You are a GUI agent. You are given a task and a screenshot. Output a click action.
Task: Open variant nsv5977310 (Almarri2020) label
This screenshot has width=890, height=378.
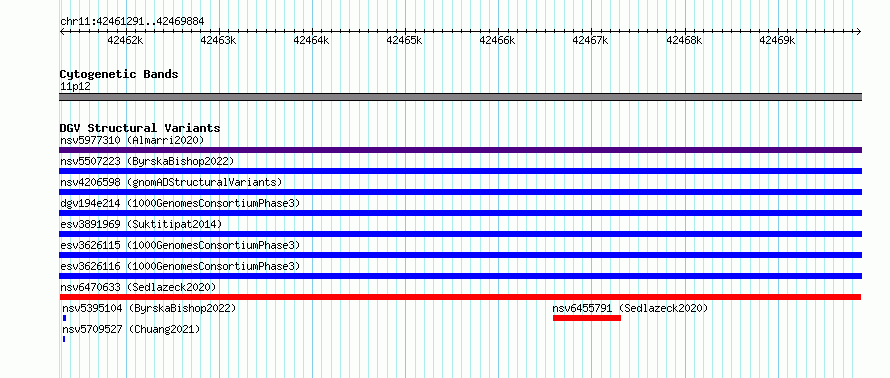coord(132,140)
